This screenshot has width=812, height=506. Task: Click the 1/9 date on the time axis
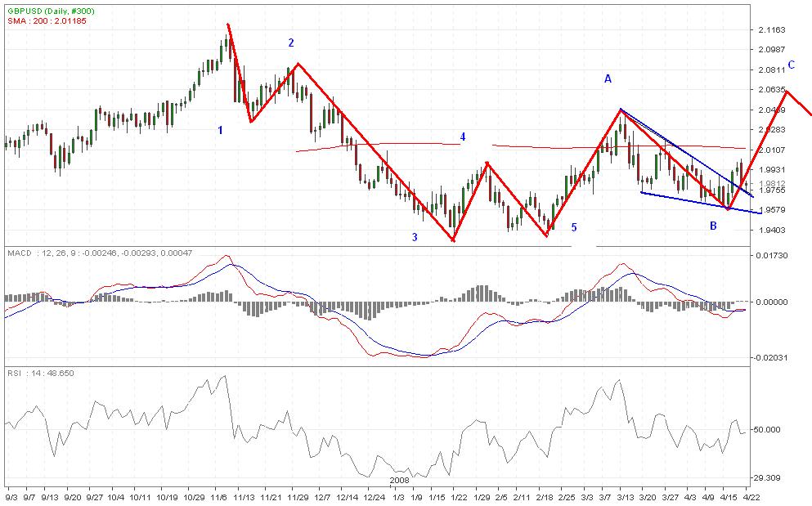click(416, 497)
